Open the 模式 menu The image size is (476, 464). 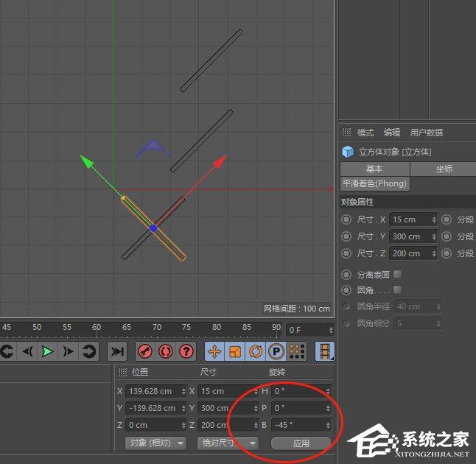[x=365, y=133]
